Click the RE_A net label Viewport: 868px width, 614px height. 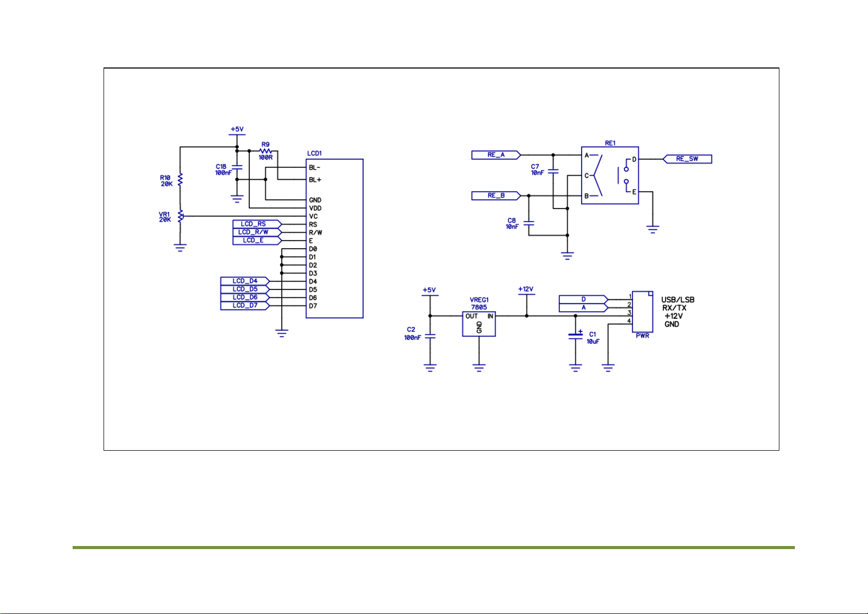[496, 155]
